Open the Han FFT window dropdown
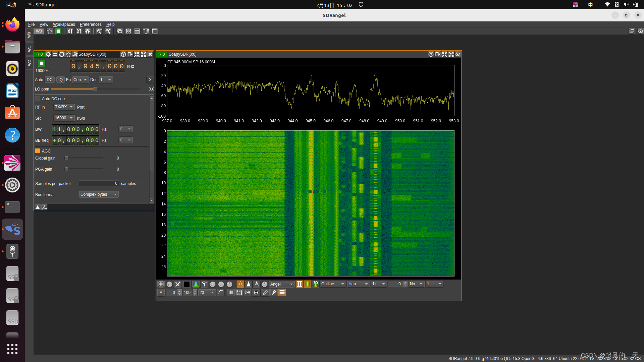Image resolution: width=644 pixels, height=362 pixels. pos(358,284)
